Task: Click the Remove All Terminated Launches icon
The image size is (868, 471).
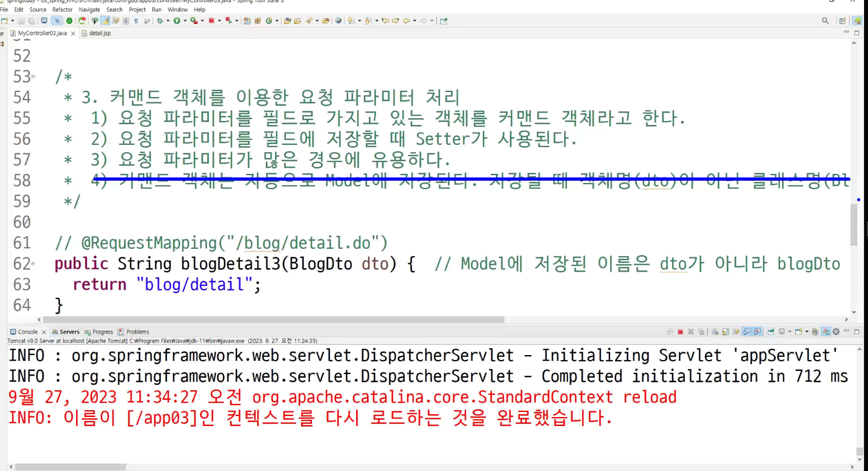Action: [x=701, y=332]
